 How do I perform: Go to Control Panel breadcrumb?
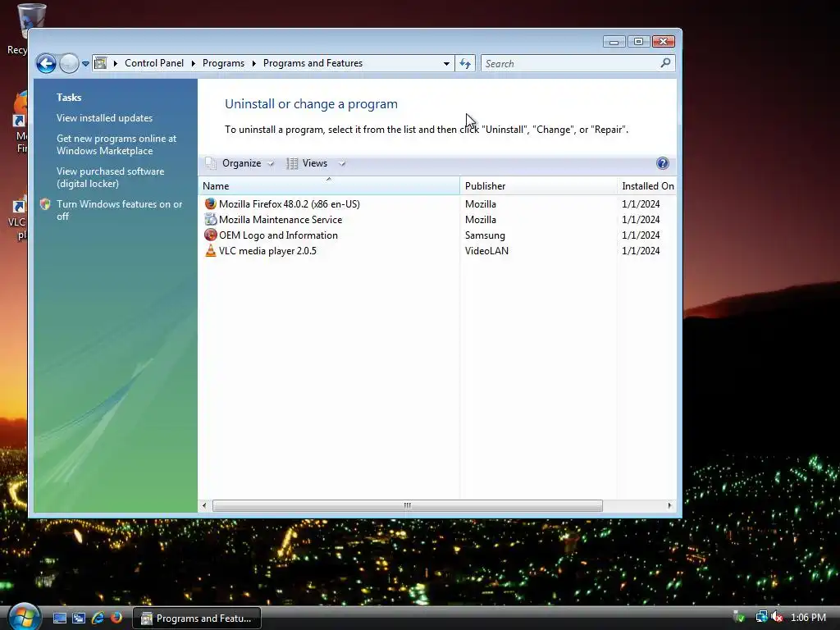(154, 63)
